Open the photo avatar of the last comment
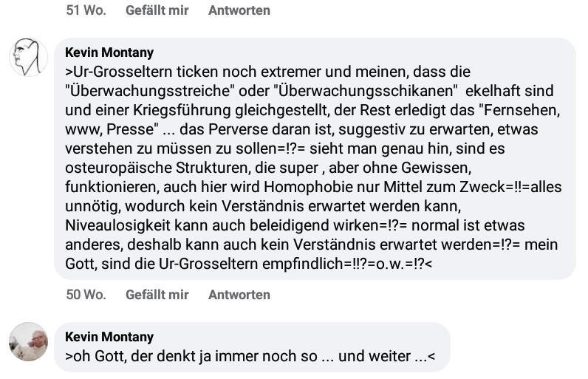 [x=29, y=341]
